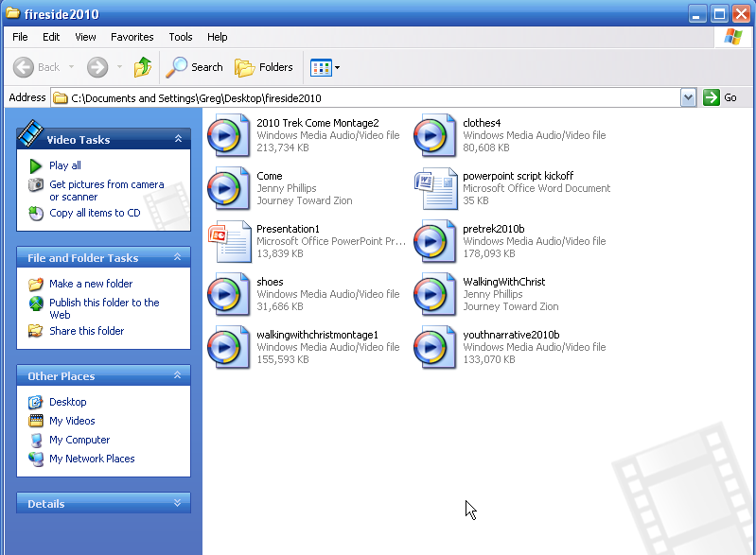Open the Search toolbar button
Viewport: 756px width, 555px height.
195,67
